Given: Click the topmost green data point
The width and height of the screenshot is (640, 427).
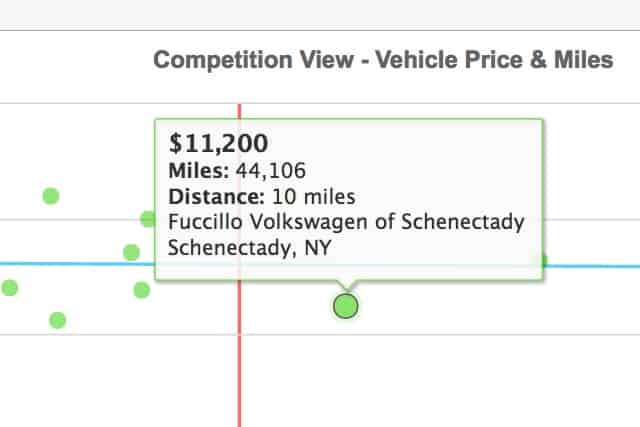Looking at the screenshot, I should tap(51, 196).
